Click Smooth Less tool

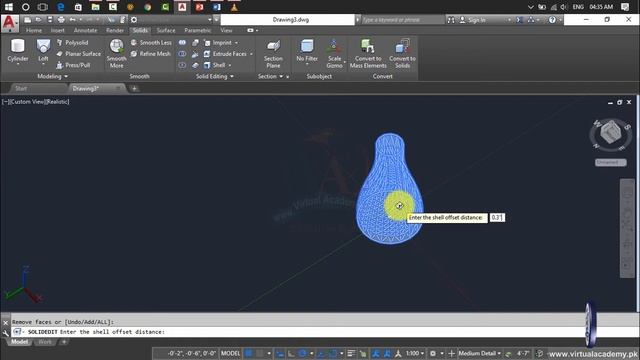point(151,42)
